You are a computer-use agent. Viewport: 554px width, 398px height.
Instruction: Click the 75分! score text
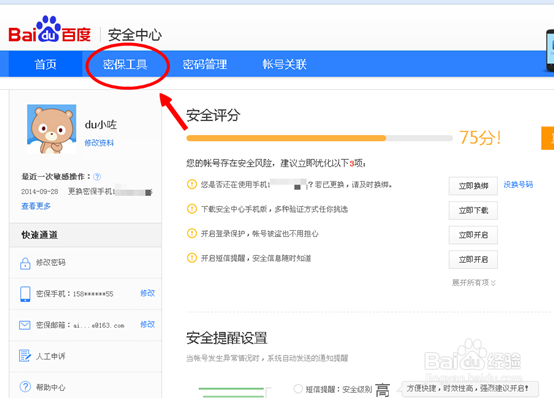[480, 137]
